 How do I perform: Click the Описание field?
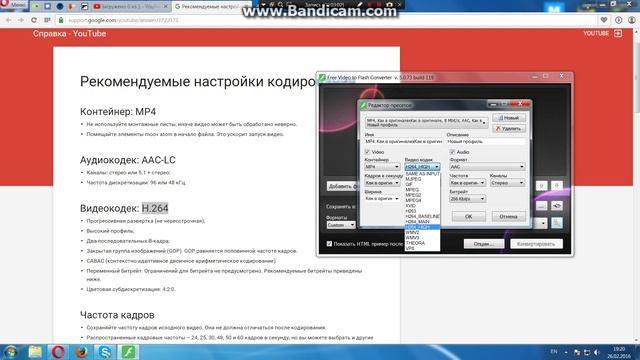pyautogui.click(x=486, y=141)
